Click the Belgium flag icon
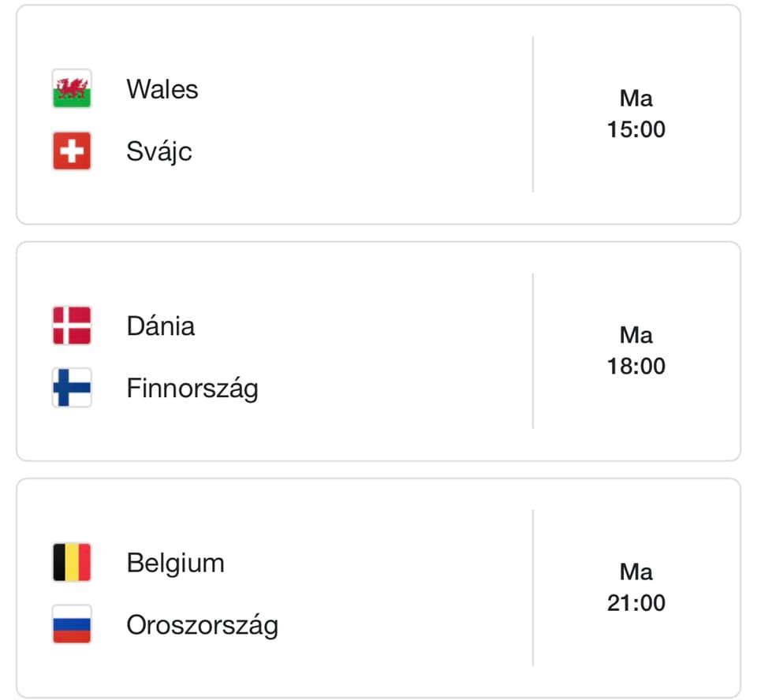 pyautogui.click(x=72, y=562)
